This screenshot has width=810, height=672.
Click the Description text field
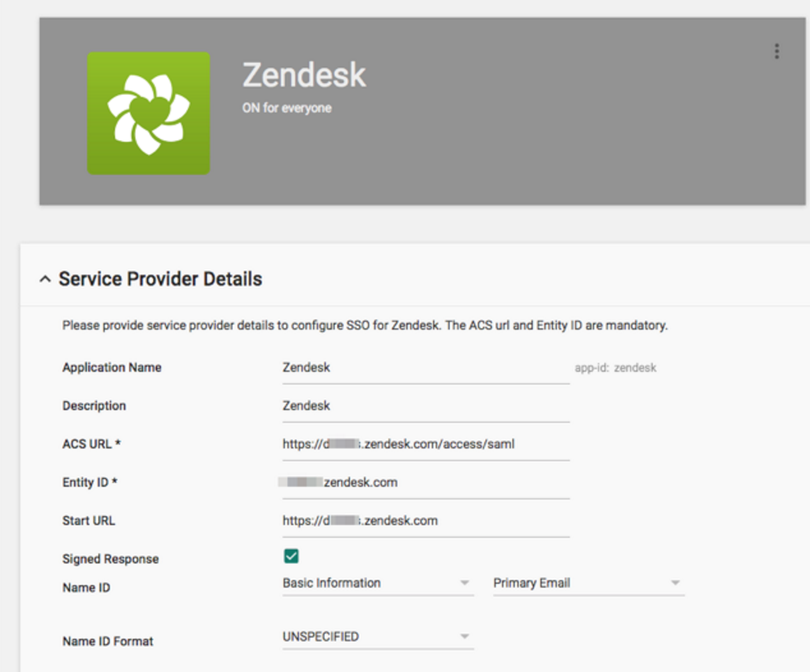425,406
